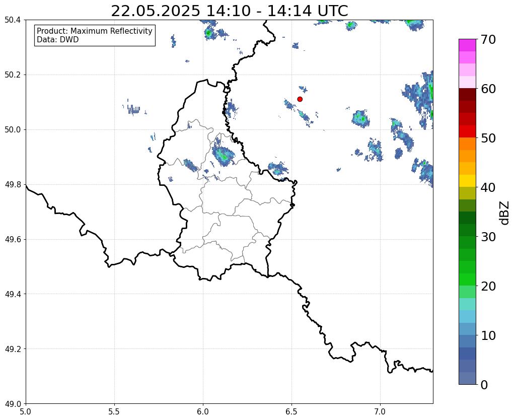
Task: Click the latitude tick label '49.6'
Action: pyautogui.click(x=13, y=240)
